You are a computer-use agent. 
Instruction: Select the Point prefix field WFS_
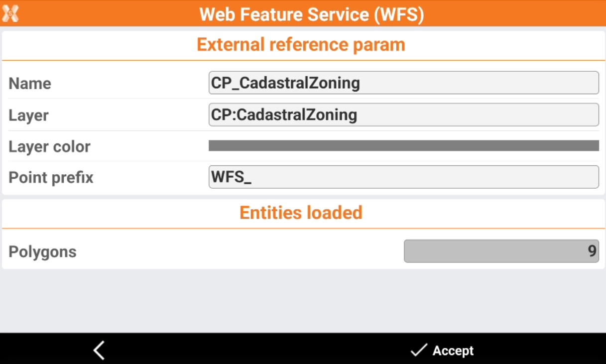(403, 177)
